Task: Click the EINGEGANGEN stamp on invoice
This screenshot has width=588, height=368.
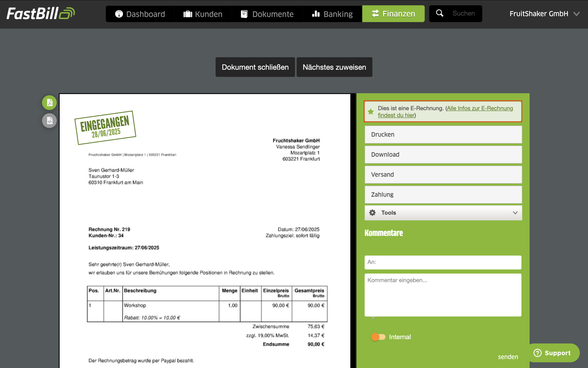Action: click(x=105, y=127)
